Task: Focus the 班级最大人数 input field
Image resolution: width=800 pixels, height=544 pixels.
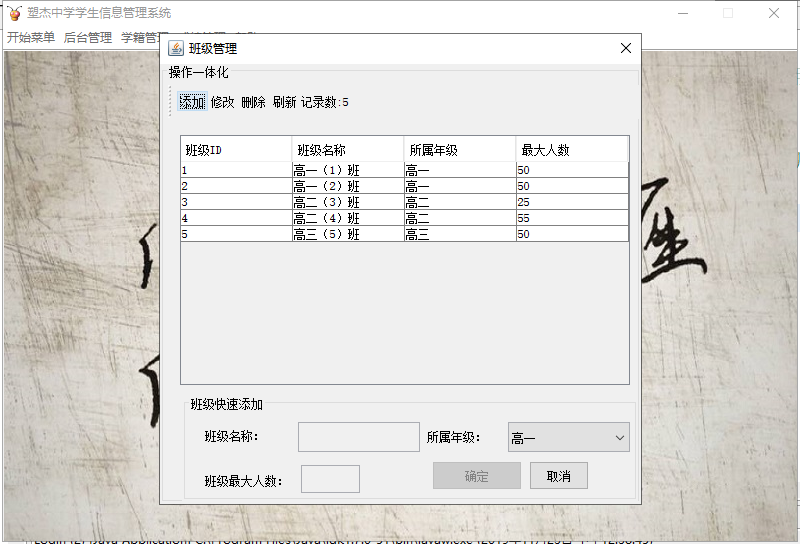Action: [330, 479]
